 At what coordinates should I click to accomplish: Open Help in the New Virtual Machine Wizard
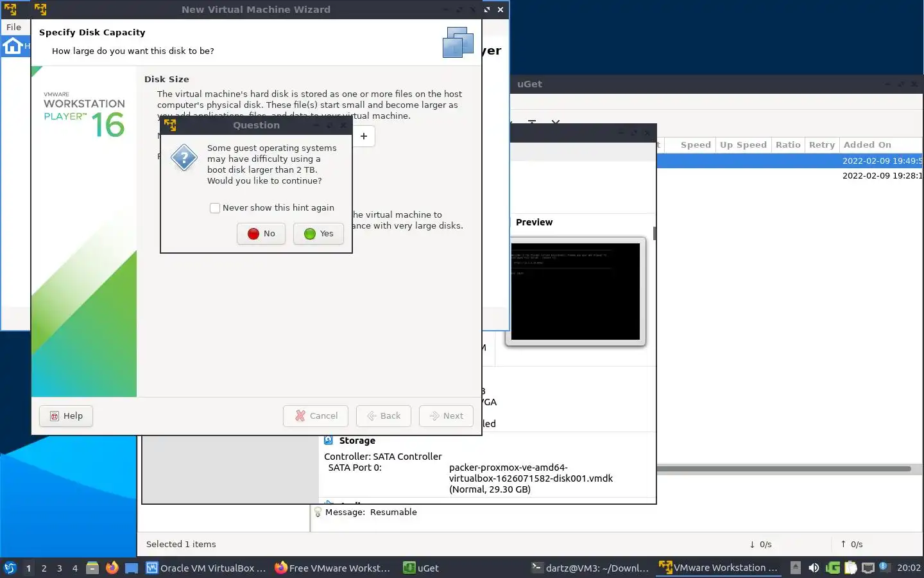pos(66,416)
